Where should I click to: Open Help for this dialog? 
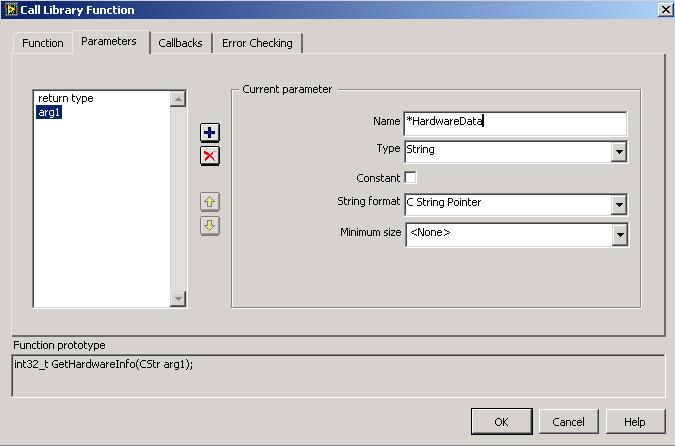(x=635, y=422)
